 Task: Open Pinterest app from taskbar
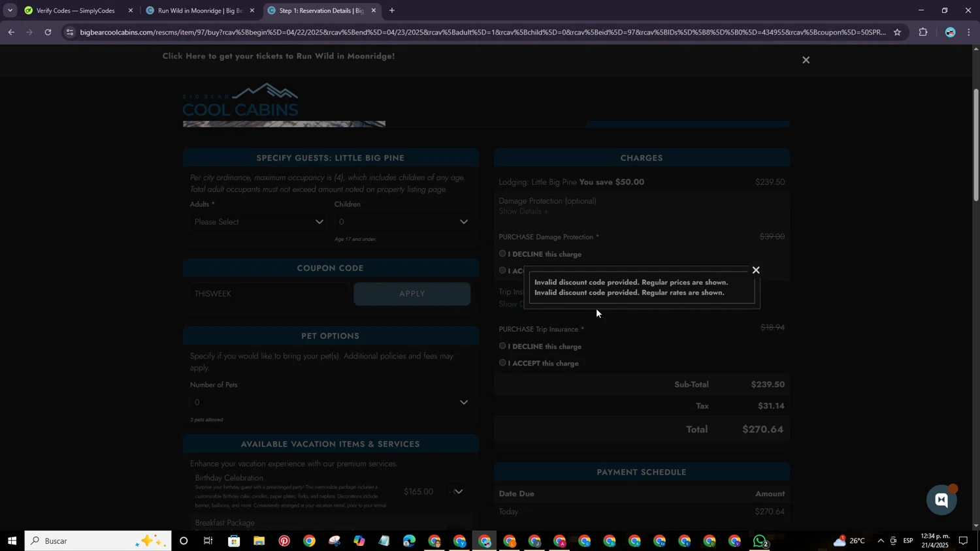(284, 541)
